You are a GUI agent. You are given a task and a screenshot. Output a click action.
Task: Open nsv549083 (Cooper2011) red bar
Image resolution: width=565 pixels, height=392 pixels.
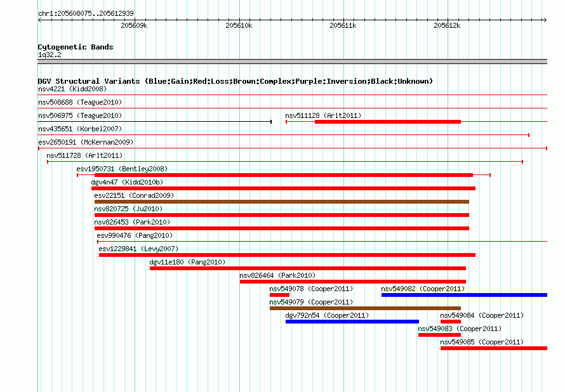click(x=439, y=335)
